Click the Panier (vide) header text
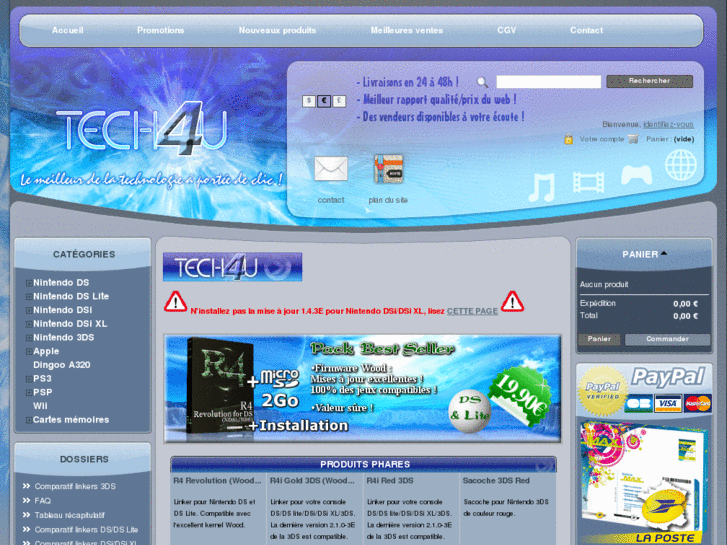The width and height of the screenshot is (727, 545). point(670,139)
